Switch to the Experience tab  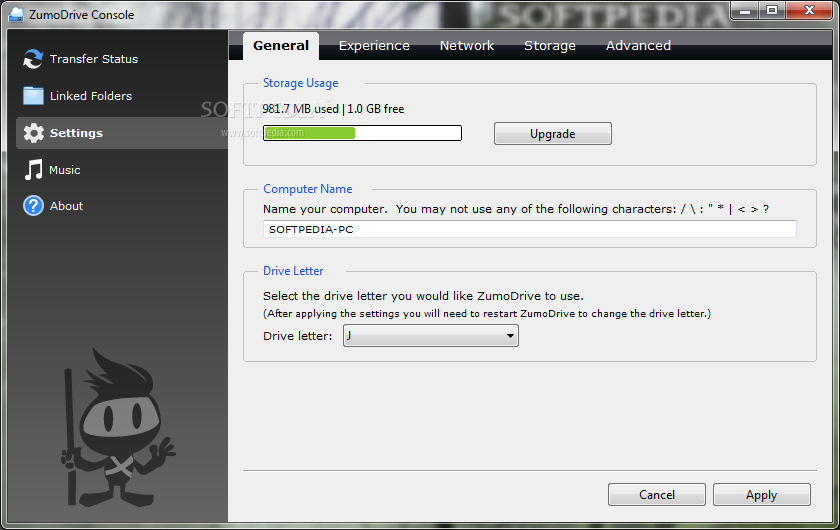click(x=374, y=46)
